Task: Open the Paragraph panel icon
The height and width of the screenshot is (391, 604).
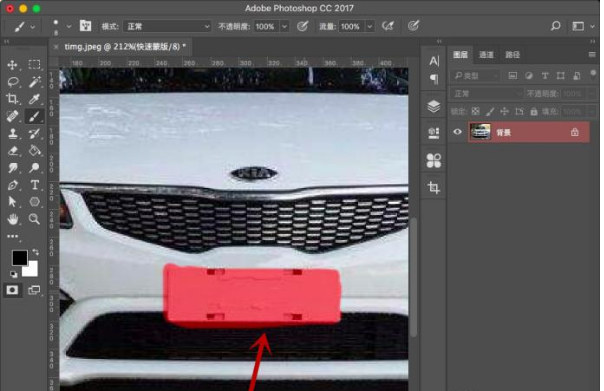Action: coord(434,79)
